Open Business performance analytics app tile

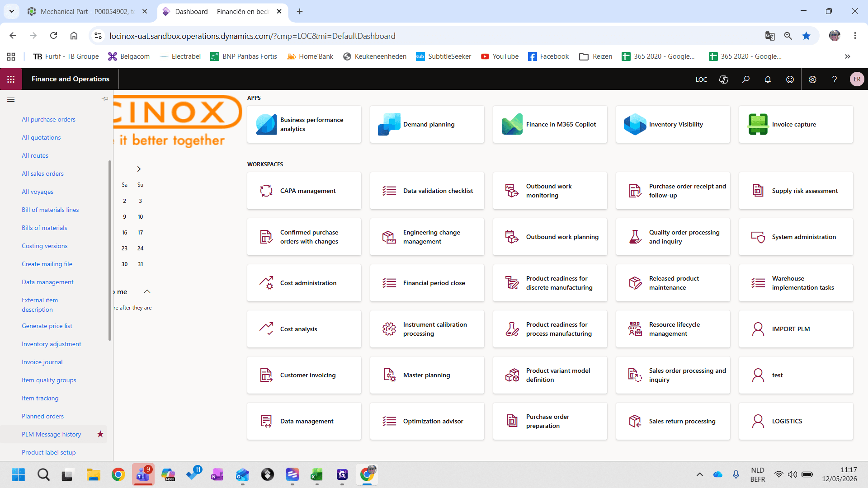[x=304, y=124]
